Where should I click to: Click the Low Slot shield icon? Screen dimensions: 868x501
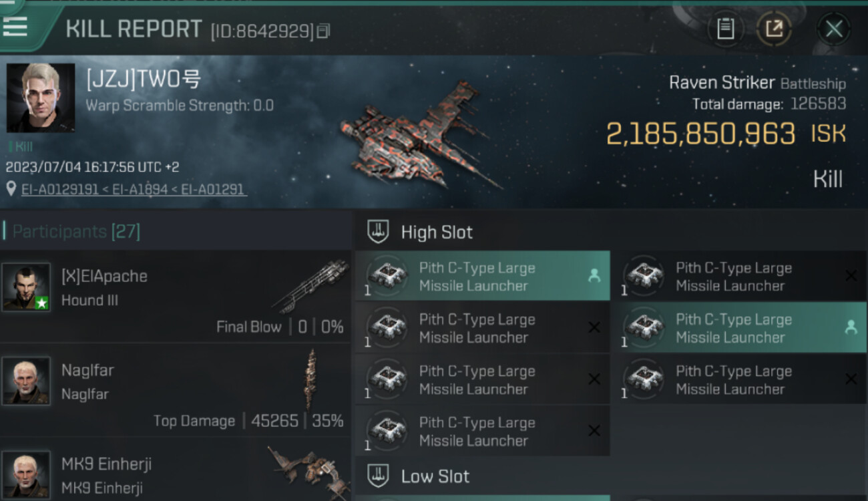[379, 476]
